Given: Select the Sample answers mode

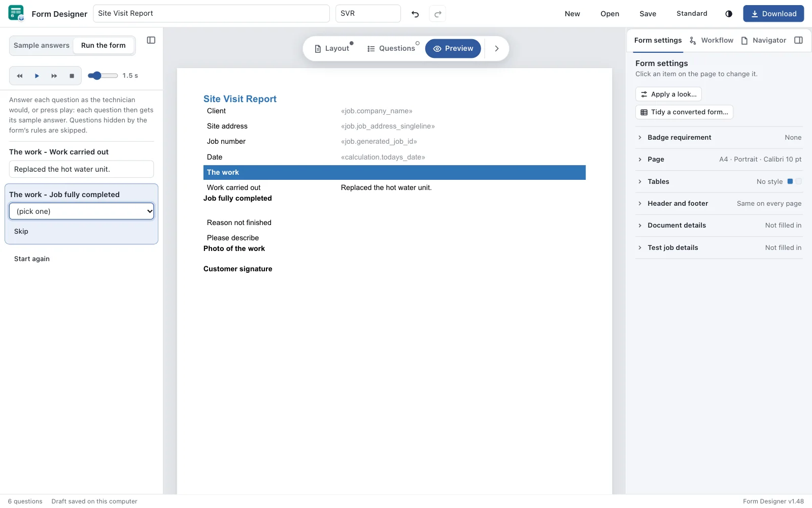Looking at the screenshot, I should point(42,45).
